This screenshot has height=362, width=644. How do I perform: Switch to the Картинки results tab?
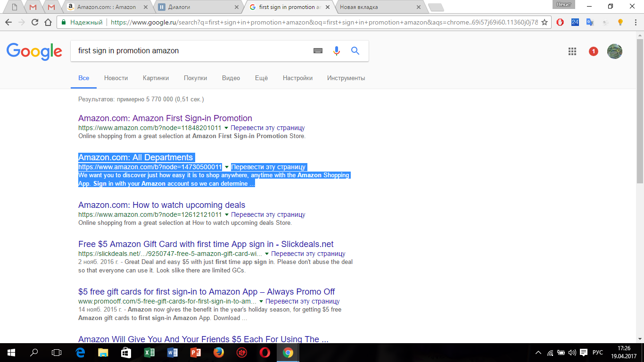[x=156, y=78]
